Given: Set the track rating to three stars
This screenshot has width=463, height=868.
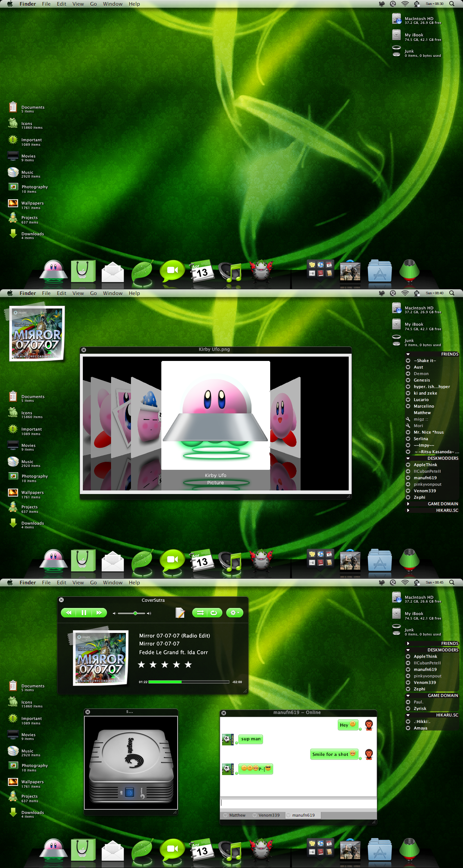Looking at the screenshot, I should point(165,664).
